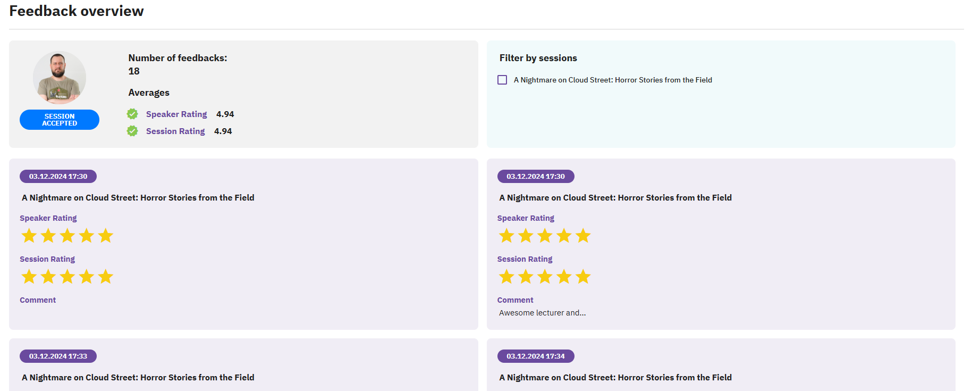The height and width of the screenshot is (391, 980).
Task: Click the Session Rating average value 4.94
Action: click(x=223, y=131)
